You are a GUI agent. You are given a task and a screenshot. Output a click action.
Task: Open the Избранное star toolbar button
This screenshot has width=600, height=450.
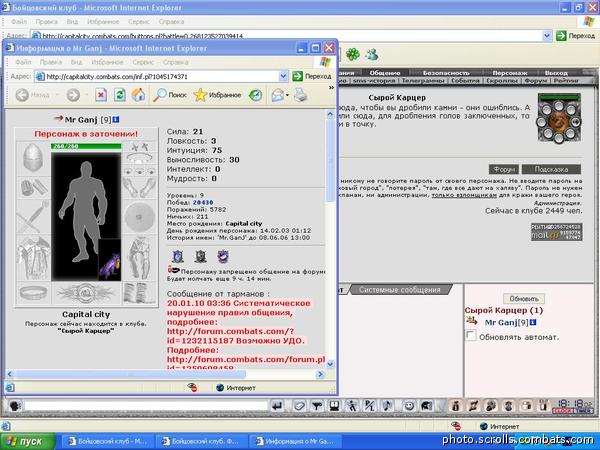(x=217, y=95)
